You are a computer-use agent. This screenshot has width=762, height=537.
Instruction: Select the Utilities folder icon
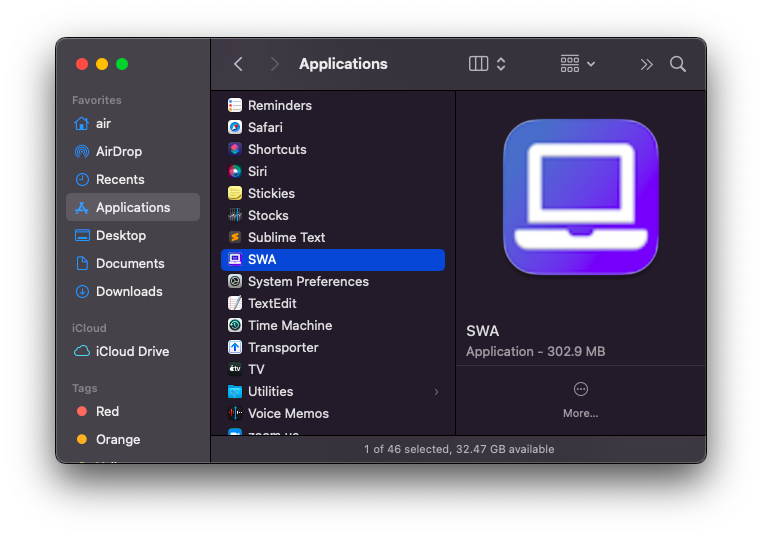click(x=235, y=391)
